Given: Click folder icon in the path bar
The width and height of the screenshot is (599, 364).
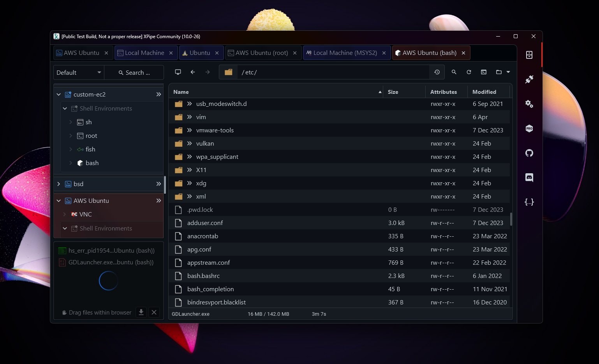Looking at the screenshot, I should pyautogui.click(x=229, y=72).
